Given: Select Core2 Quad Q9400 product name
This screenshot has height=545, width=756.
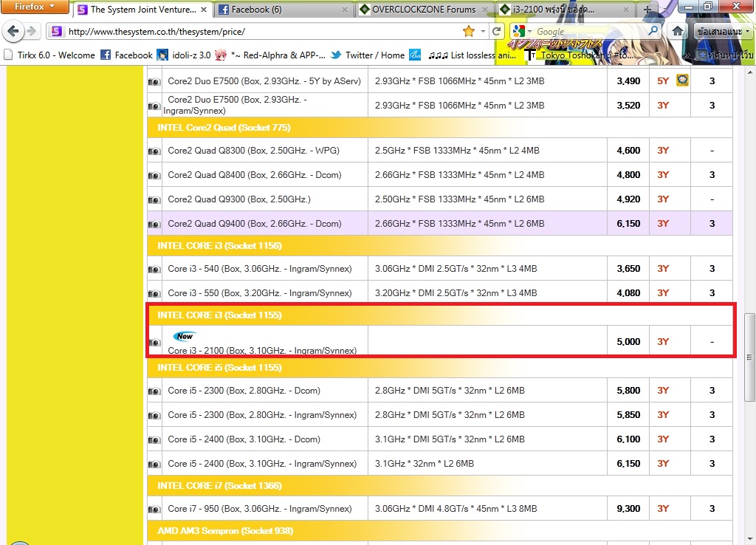Looking at the screenshot, I should tap(255, 224).
